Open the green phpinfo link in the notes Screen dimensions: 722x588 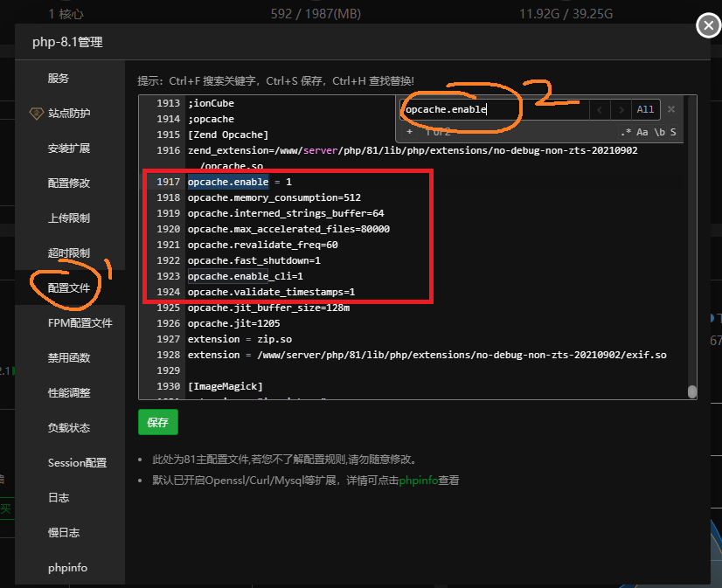pos(418,481)
